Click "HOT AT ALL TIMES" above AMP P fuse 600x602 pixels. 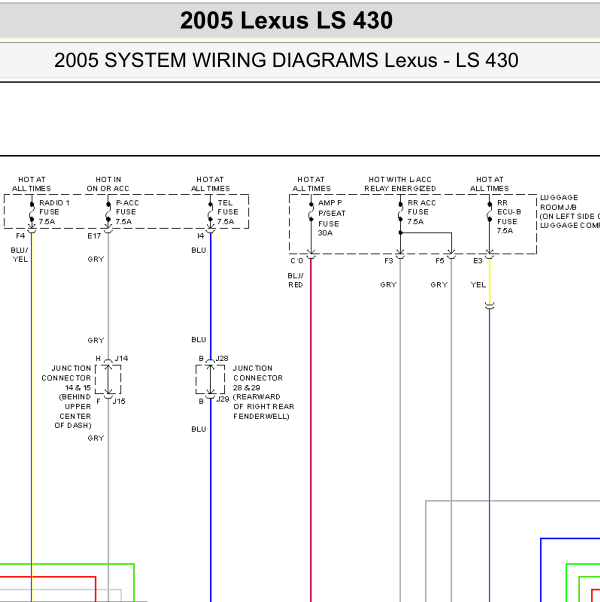click(x=311, y=184)
